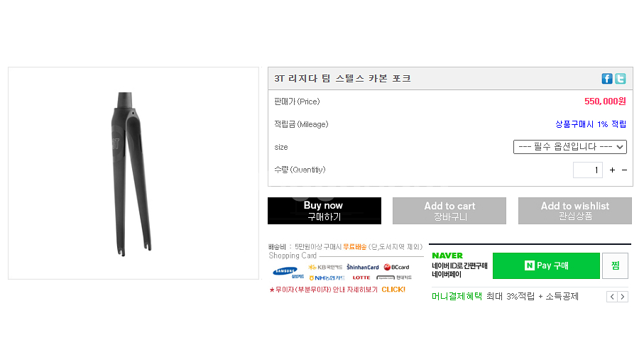The width and height of the screenshot is (644, 362).
Task: Show previous Naver benefit banner
Action: (611, 297)
